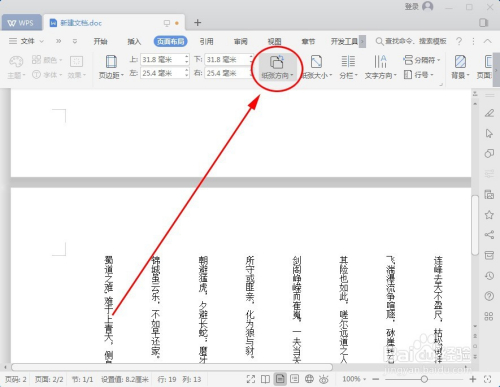Click the top margin 31.8 毫米 field
Image resolution: width=500 pixels, height=387 pixels.
click(x=162, y=60)
